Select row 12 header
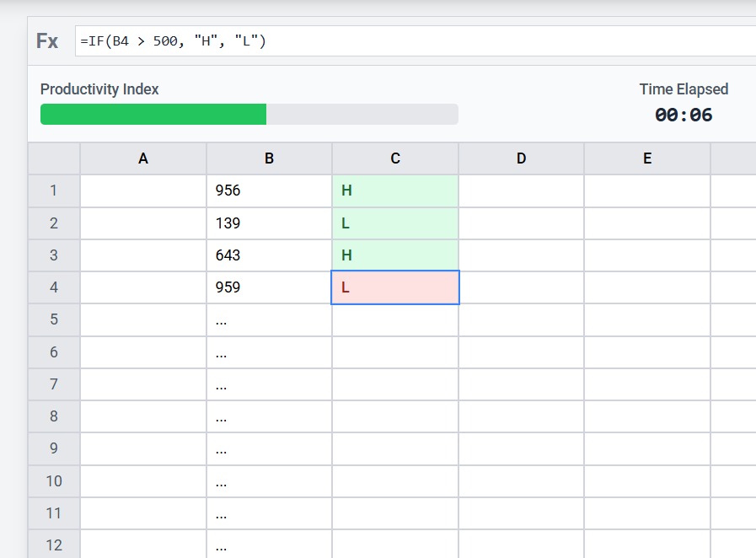This screenshot has width=756, height=558. pos(54,545)
